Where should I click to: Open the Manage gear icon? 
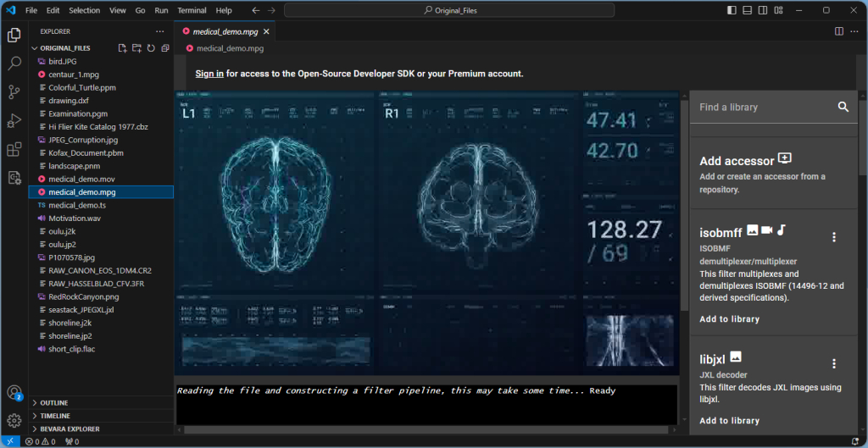pos(14,421)
